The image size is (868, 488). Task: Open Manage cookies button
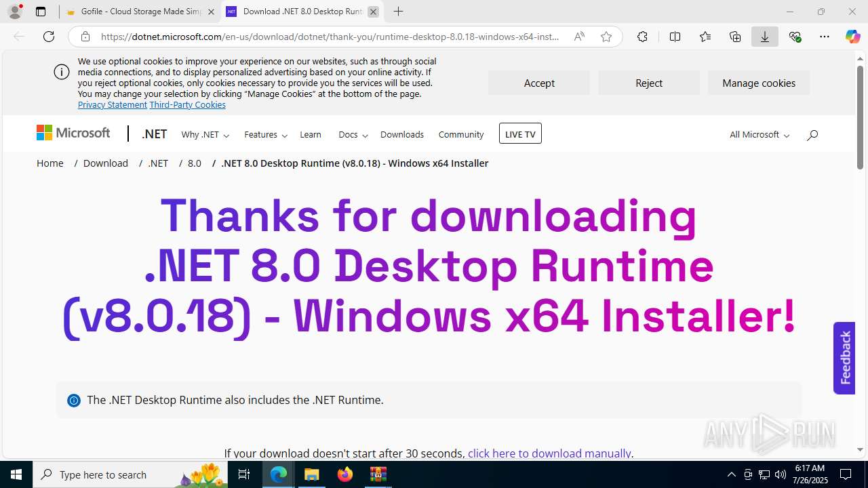click(x=759, y=83)
